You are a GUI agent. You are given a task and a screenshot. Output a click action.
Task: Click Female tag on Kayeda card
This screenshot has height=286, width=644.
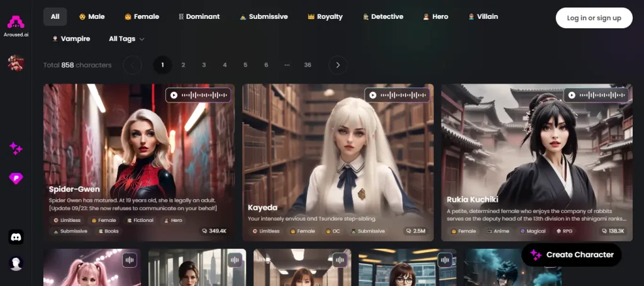click(303, 231)
